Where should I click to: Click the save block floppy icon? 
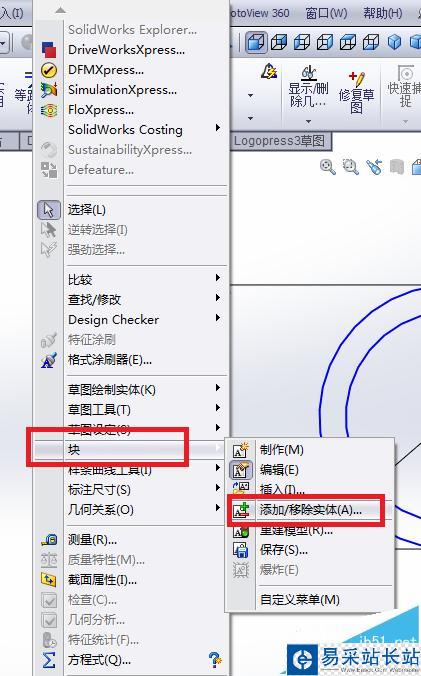click(x=241, y=550)
